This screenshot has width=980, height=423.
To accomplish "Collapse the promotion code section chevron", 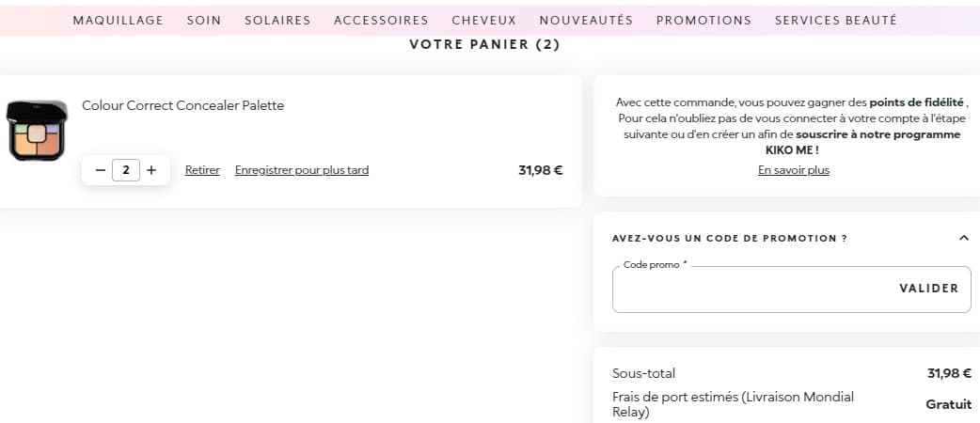I will [963, 239].
